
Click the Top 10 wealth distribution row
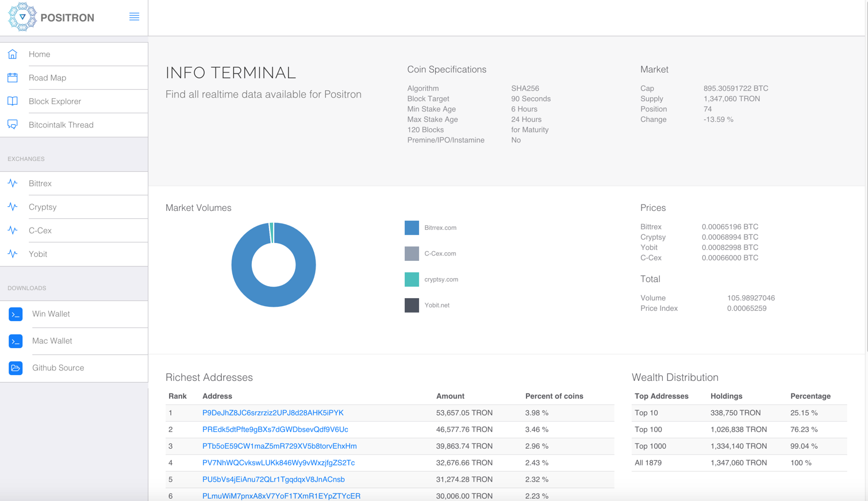(739, 413)
